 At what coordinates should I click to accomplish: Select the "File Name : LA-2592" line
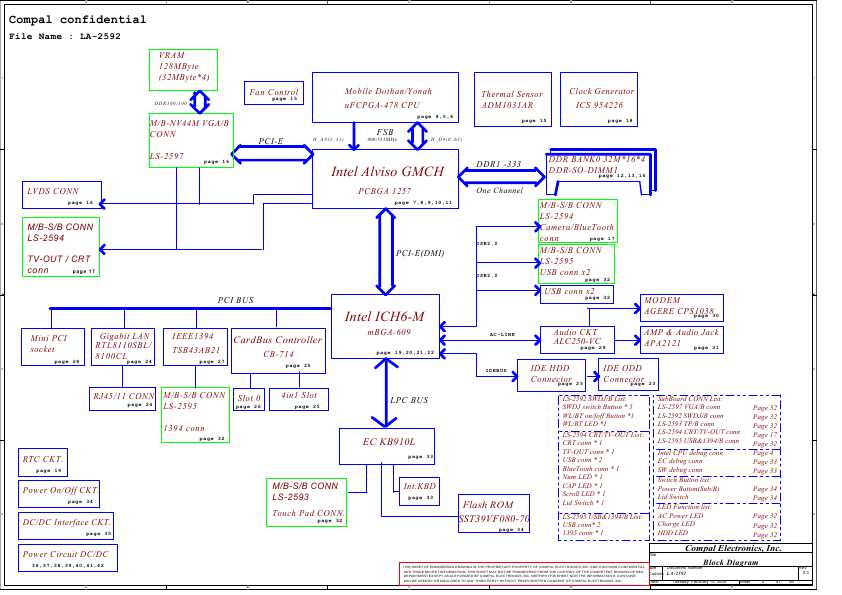(x=65, y=37)
